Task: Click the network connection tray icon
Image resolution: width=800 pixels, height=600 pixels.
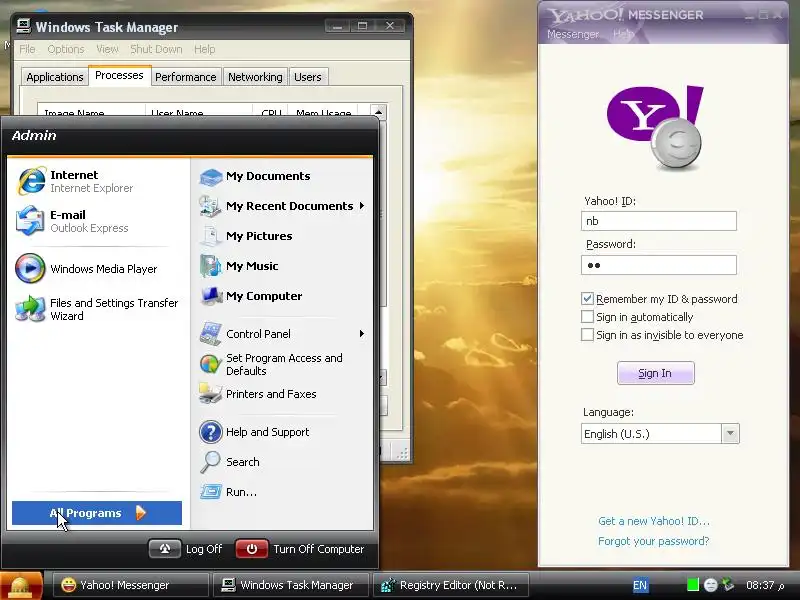Action: pos(728,585)
